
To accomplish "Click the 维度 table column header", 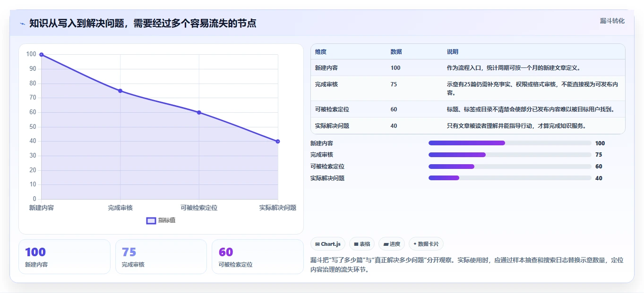I will pos(321,52).
